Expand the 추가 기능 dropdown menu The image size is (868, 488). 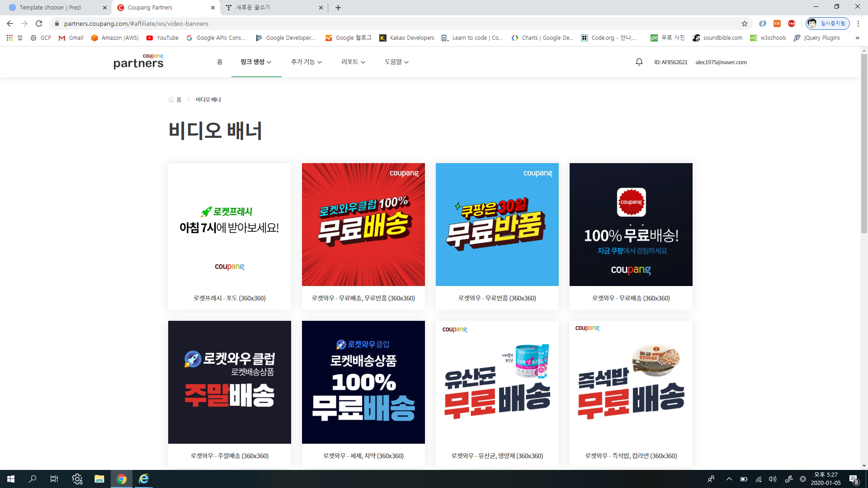pyautogui.click(x=306, y=62)
